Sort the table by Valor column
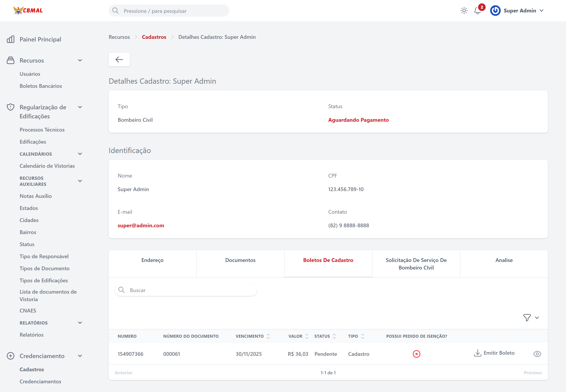This screenshot has height=392, width=566. tap(306, 336)
